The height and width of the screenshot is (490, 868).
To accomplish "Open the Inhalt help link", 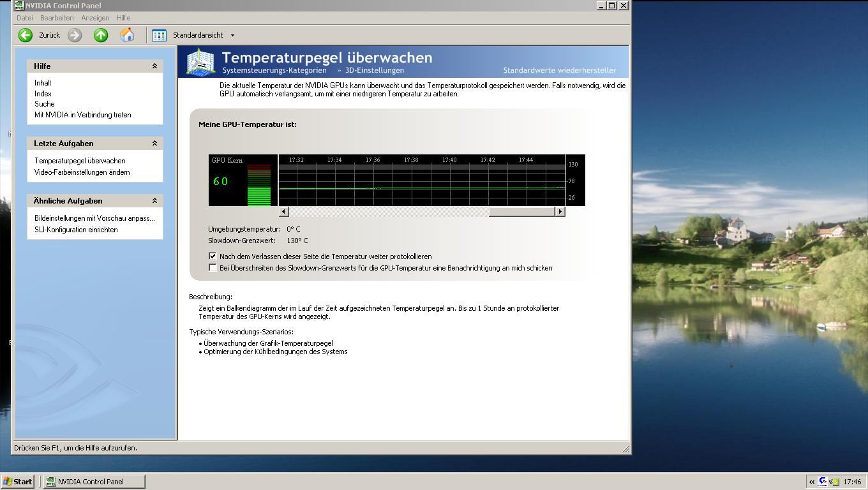I will (x=43, y=83).
